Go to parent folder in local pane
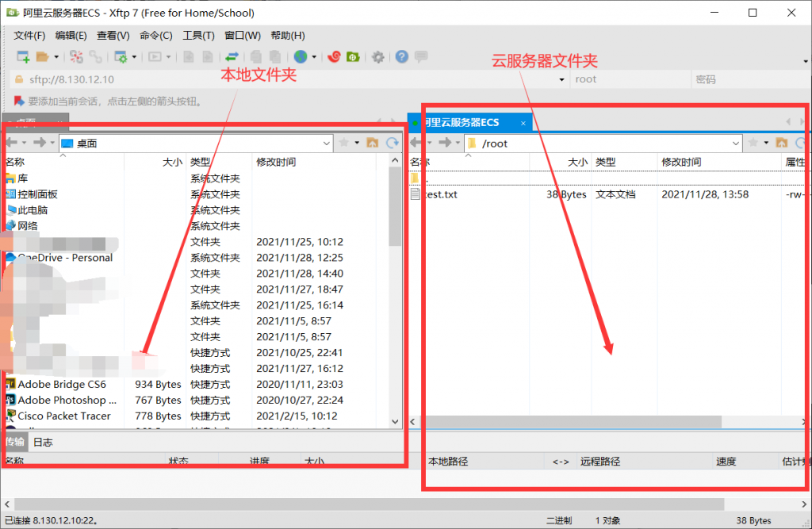Viewport: 812px width, 529px height. click(373, 143)
